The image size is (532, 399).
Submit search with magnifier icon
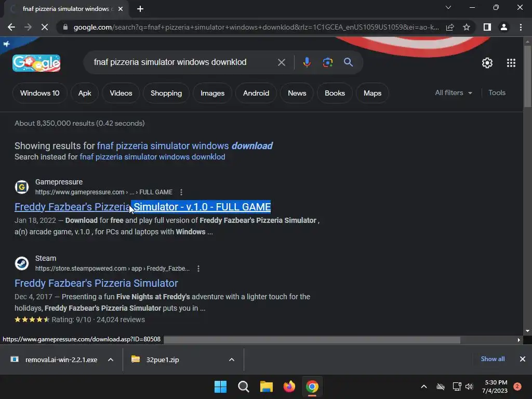click(348, 62)
